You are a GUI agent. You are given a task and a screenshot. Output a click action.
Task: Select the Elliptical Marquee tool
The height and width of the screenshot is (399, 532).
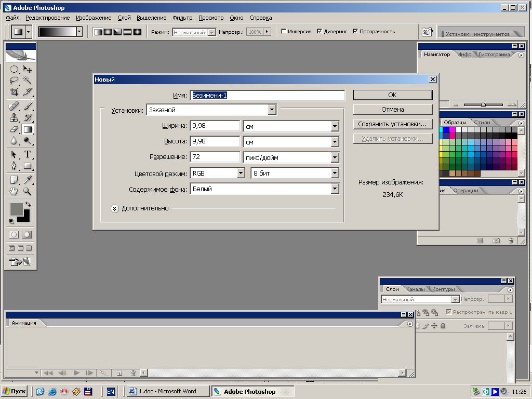click(14, 70)
